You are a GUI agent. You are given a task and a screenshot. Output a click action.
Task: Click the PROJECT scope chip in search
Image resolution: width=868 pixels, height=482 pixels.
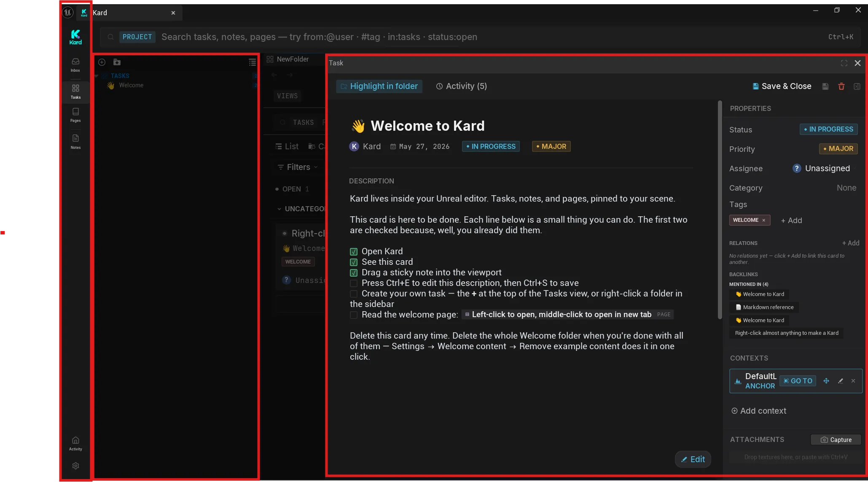[137, 37]
